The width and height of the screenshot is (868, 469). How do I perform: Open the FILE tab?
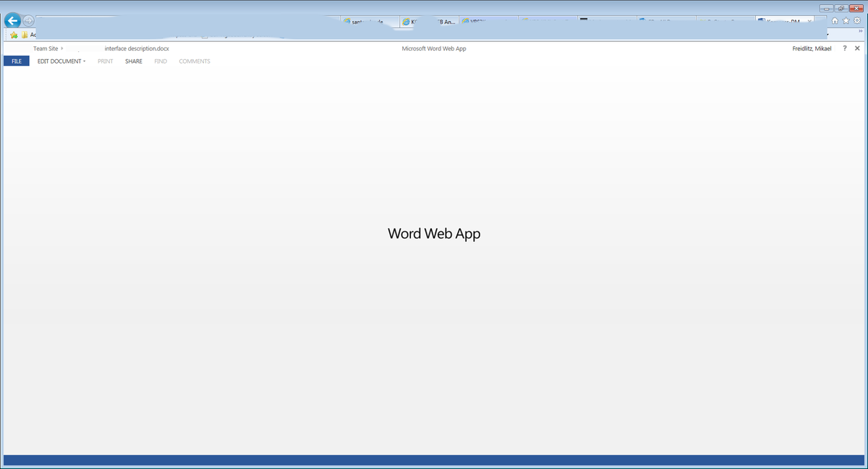[x=16, y=61]
